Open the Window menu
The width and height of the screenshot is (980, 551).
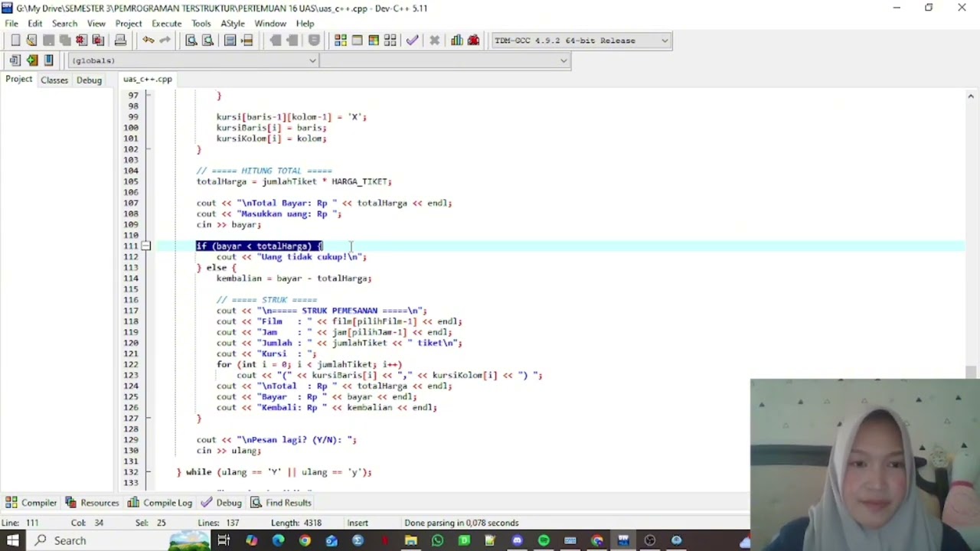click(x=270, y=24)
